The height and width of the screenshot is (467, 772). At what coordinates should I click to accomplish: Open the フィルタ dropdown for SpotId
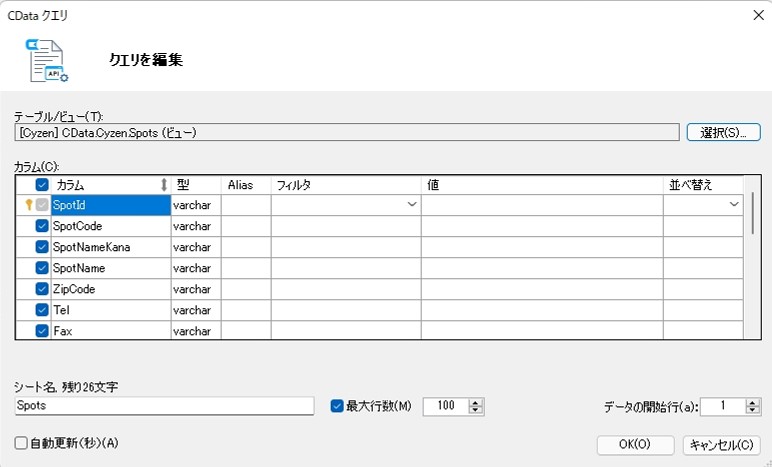[x=412, y=204]
